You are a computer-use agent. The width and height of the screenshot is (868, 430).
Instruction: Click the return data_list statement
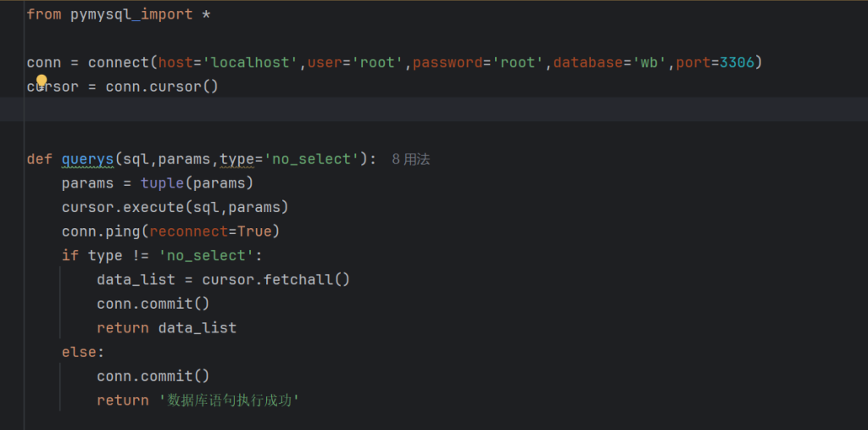click(x=166, y=327)
